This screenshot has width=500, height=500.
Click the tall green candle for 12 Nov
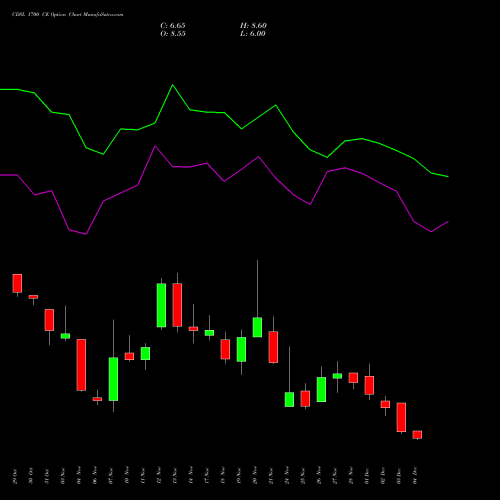pyautogui.click(x=161, y=305)
